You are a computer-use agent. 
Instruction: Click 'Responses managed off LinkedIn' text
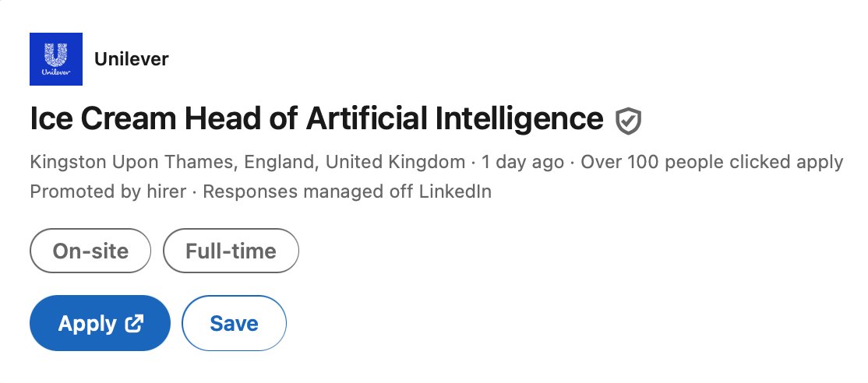click(347, 191)
